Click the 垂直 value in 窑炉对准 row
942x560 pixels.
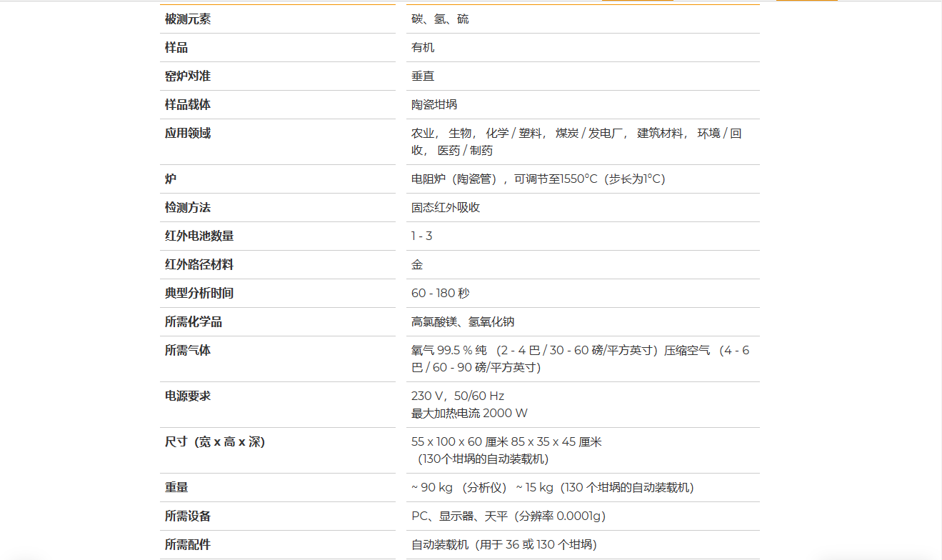pyautogui.click(x=423, y=76)
